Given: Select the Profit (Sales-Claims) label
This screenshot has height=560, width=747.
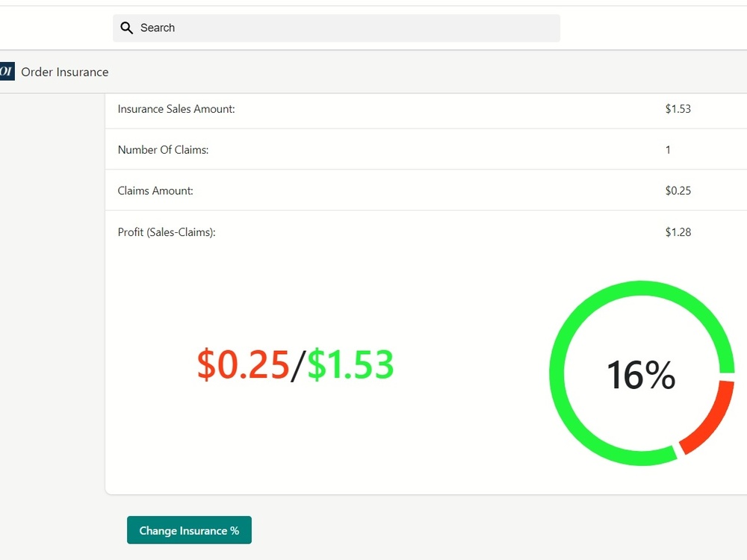Looking at the screenshot, I should click(167, 232).
